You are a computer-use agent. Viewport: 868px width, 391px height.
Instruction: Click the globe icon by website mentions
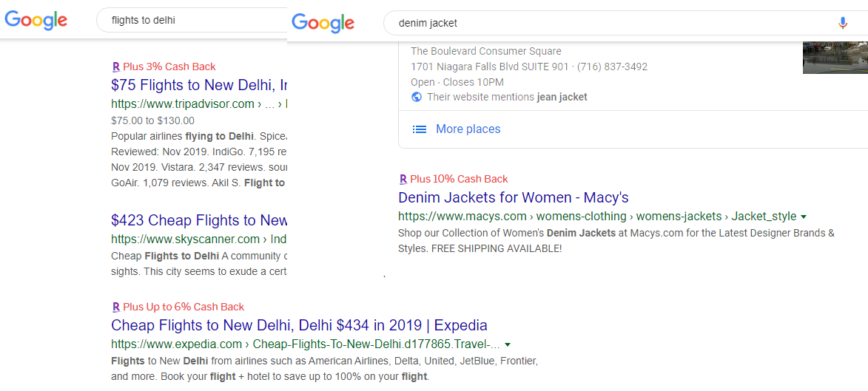tap(417, 97)
